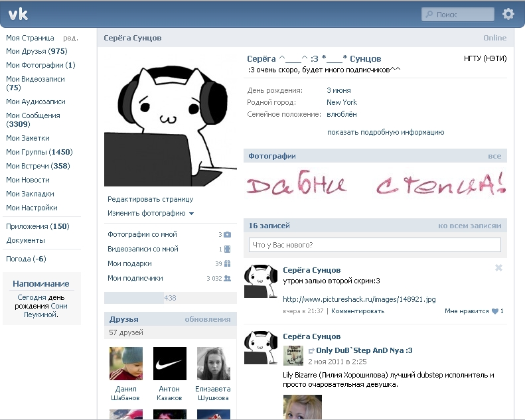Screen dimensions: 525x420
Task: Click status text about подписчиков
Action: (324, 70)
